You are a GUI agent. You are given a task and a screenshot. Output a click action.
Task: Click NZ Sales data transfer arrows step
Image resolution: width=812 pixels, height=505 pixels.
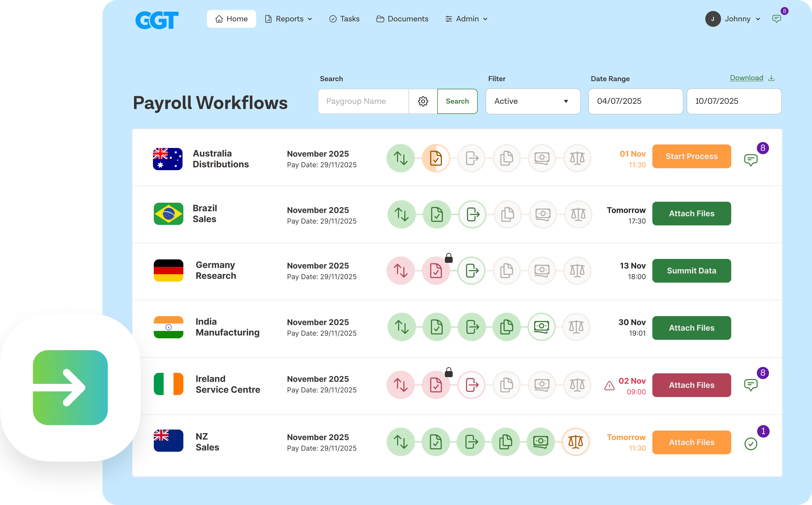(401, 442)
